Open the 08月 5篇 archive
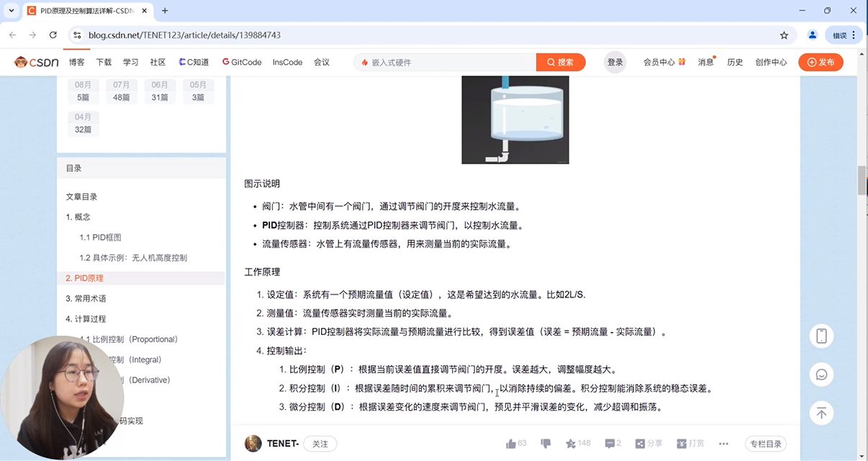The height and width of the screenshot is (461, 868). 83,91
